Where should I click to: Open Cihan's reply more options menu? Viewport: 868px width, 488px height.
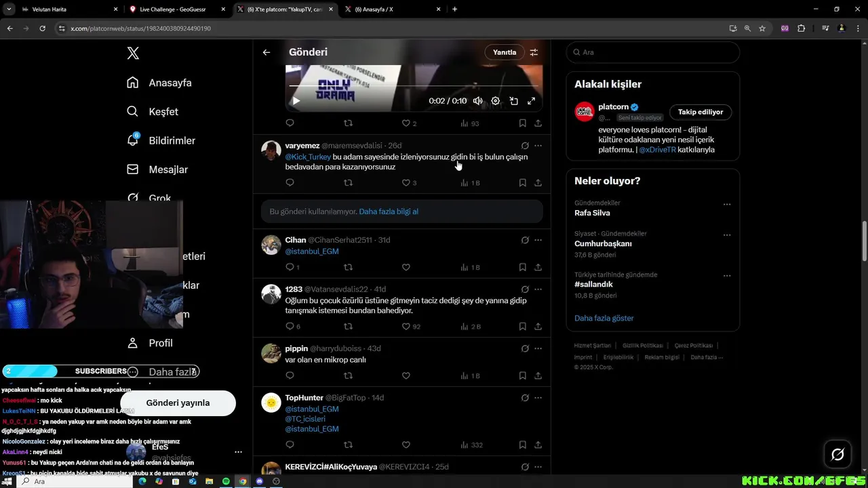point(538,240)
